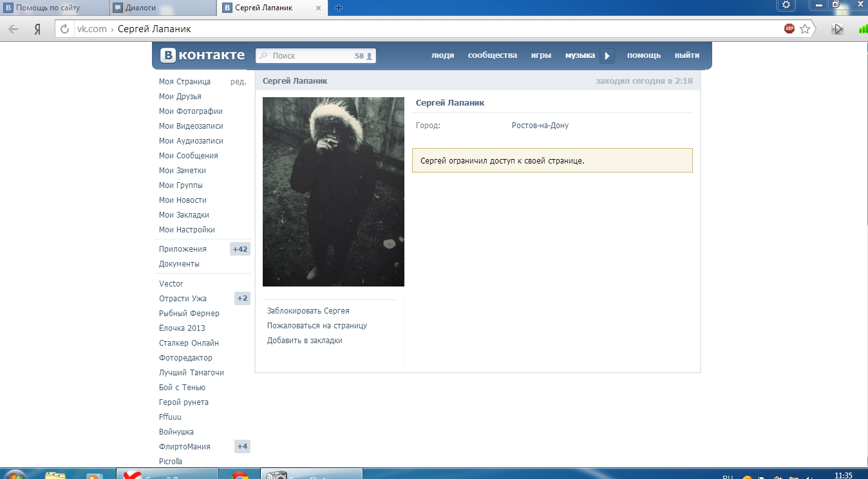868x479 pixels.
Task: Launch the Бой с Тенью app
Action: (x=182, y=388)
